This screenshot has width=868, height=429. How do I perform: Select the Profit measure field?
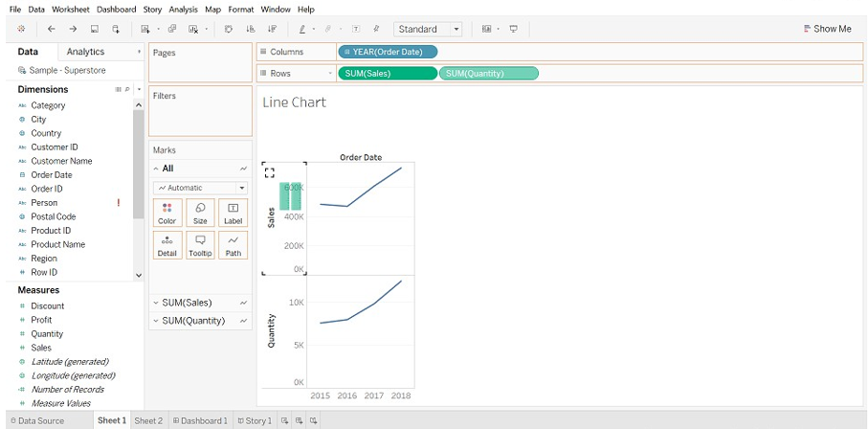[x=41, y=320]
